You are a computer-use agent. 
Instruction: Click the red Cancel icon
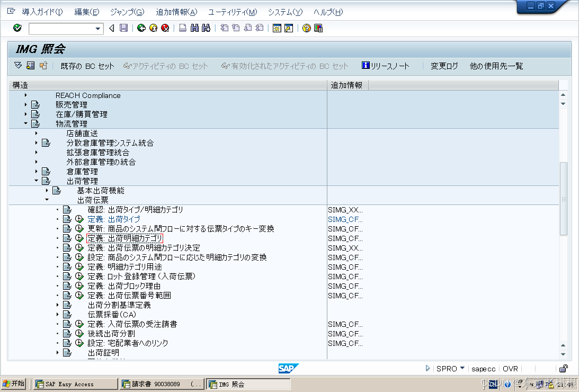coord(165,28)
